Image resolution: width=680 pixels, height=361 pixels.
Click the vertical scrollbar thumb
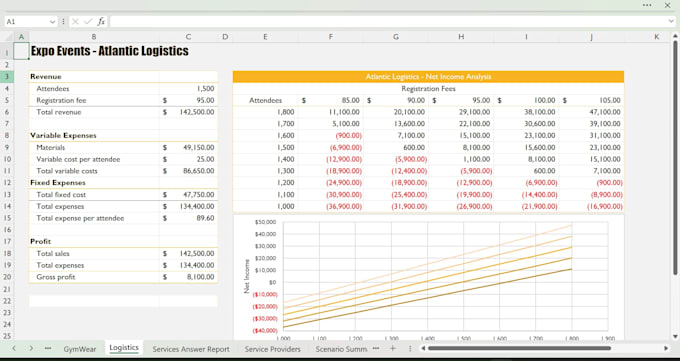675,157
